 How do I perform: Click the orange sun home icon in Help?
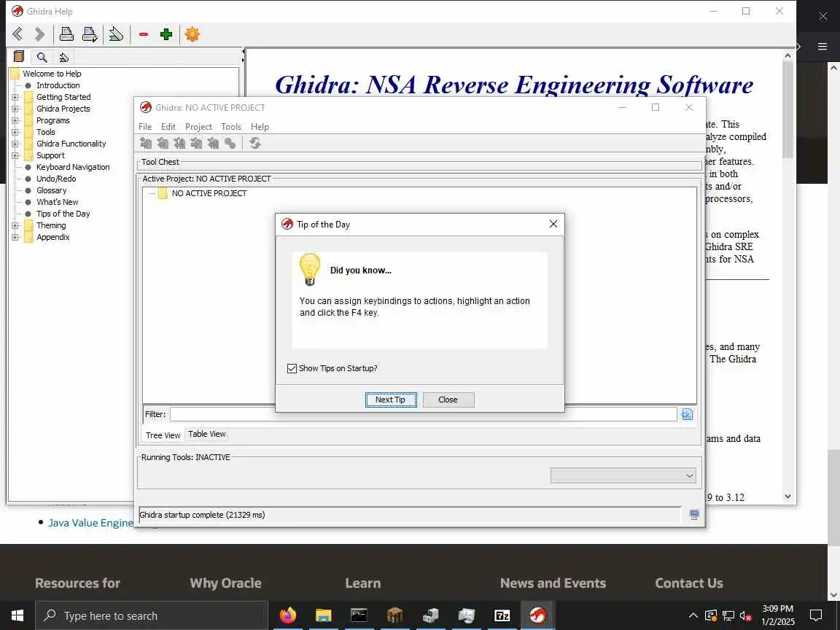[x=192, y=34]
